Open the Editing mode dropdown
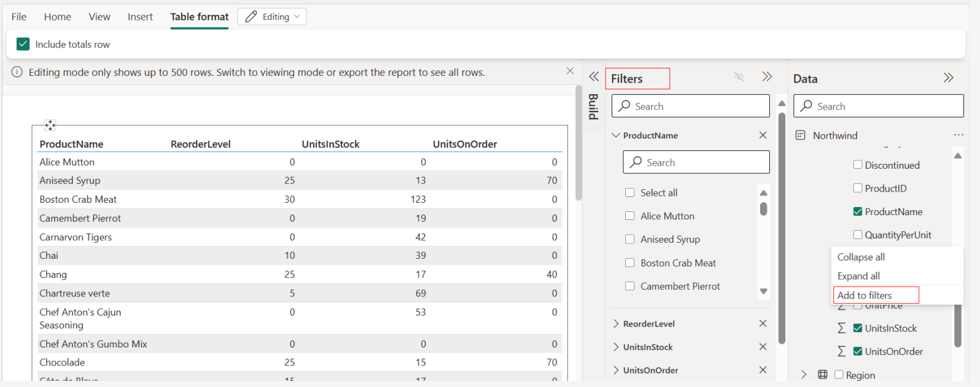Viewport: 980px width, 387px height. (x=272, y=17)
